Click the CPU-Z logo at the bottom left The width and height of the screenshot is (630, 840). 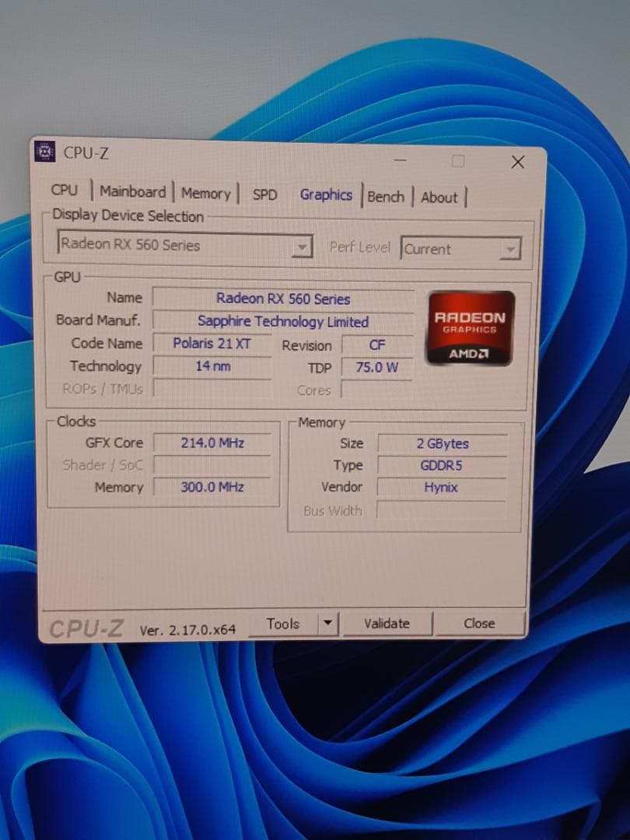(x=84, y=624)
